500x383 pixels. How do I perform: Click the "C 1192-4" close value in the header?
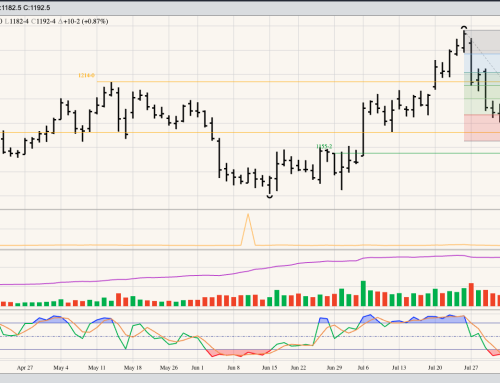(43, 21)
